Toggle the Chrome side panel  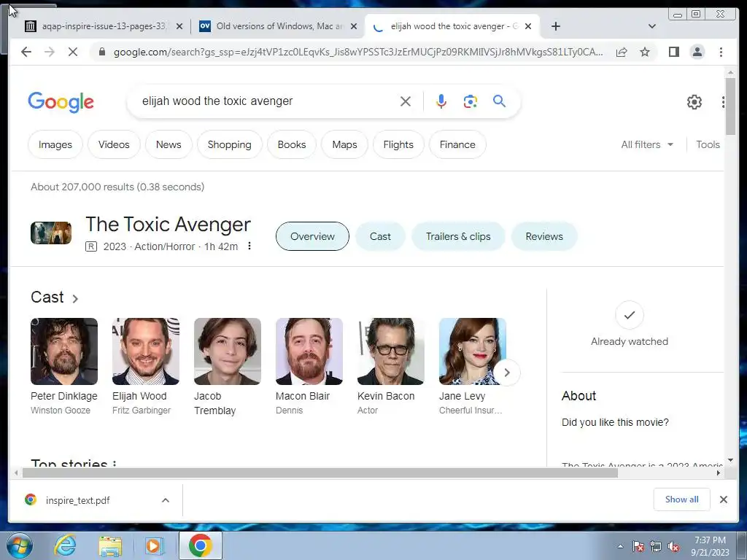(673, 52)
